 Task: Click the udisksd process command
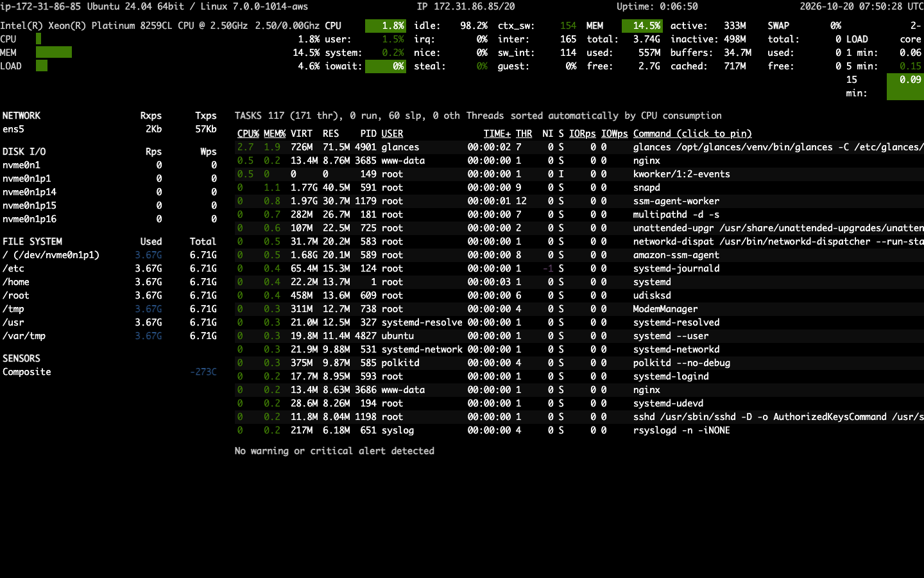pyautogui.click(x=652, y=295)
